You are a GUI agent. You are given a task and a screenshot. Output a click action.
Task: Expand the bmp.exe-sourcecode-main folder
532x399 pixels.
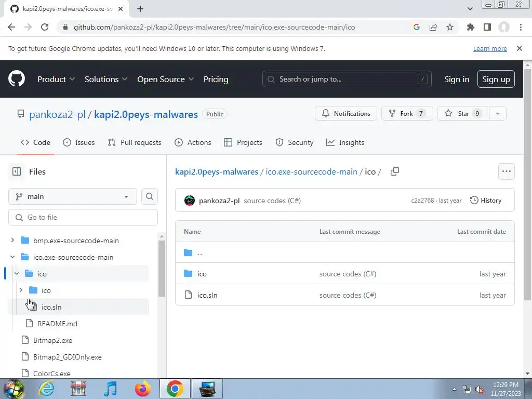[12, 240]
